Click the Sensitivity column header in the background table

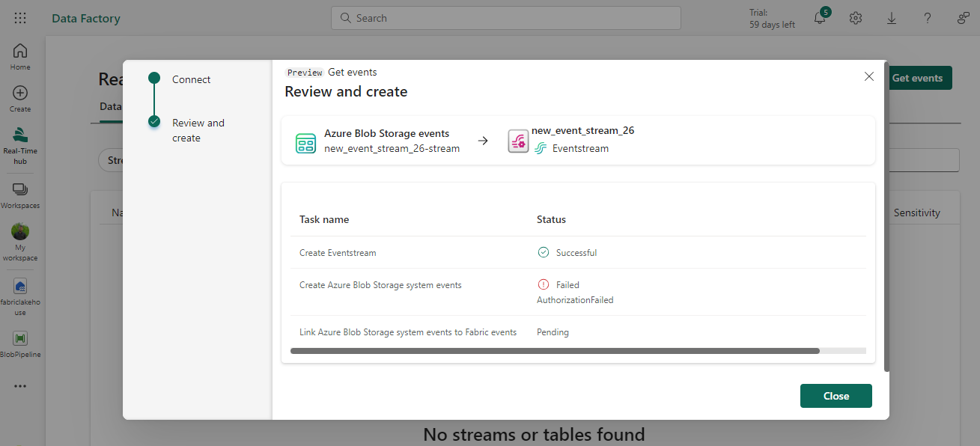[916, 213]
